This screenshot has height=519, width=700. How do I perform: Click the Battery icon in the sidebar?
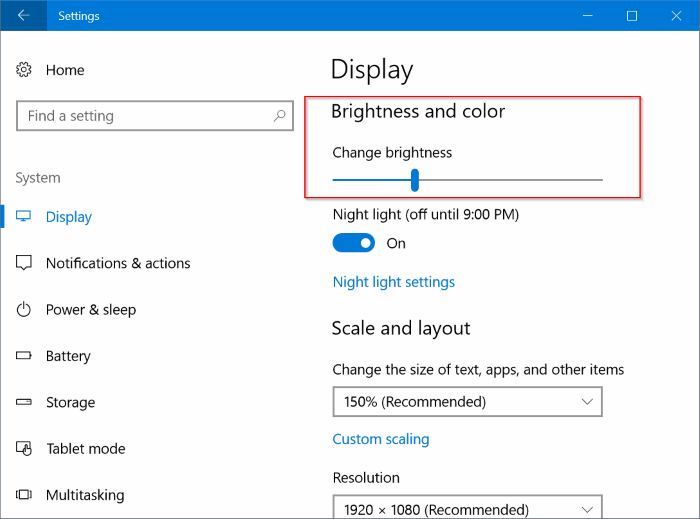24,356
